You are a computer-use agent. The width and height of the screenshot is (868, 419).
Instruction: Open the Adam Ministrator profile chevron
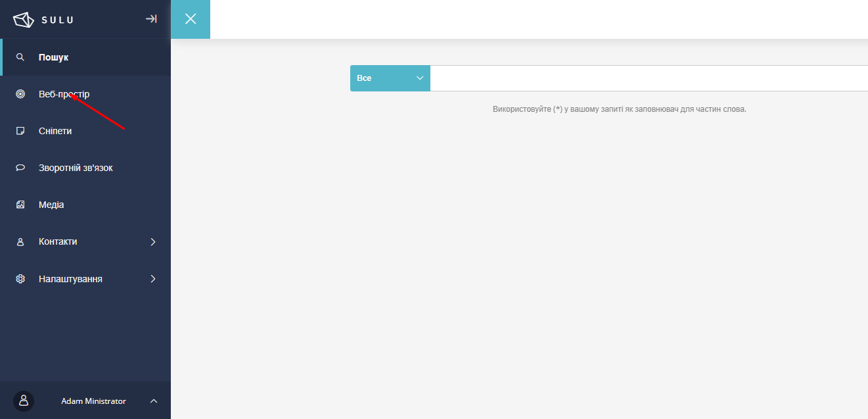click(x=154, y=401)
